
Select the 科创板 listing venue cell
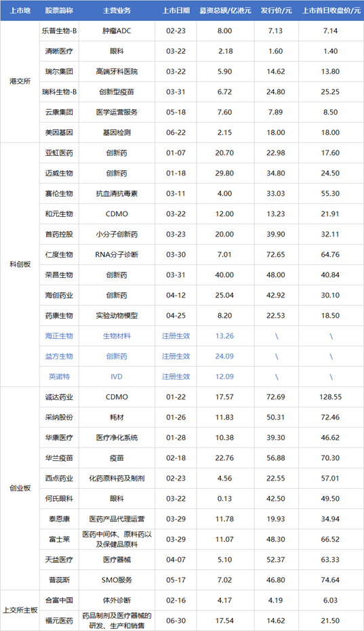[20, 265]
